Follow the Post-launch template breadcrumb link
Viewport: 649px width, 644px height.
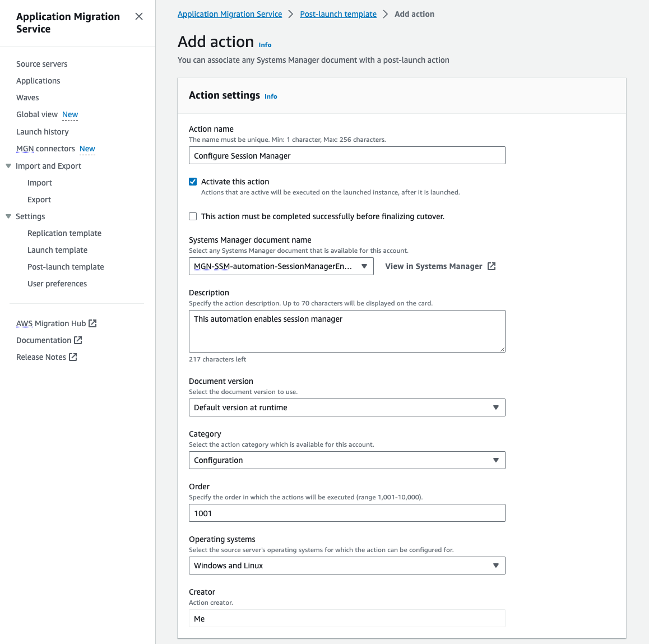click(x=338, y=13)
